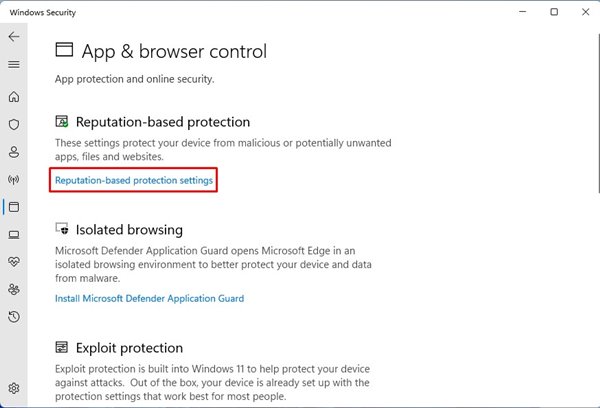The height and width of the screenshot is (408, 600).
Task: Select App & browser control sidebar icon
Action: pyautogui.click(x=14, y=208)
